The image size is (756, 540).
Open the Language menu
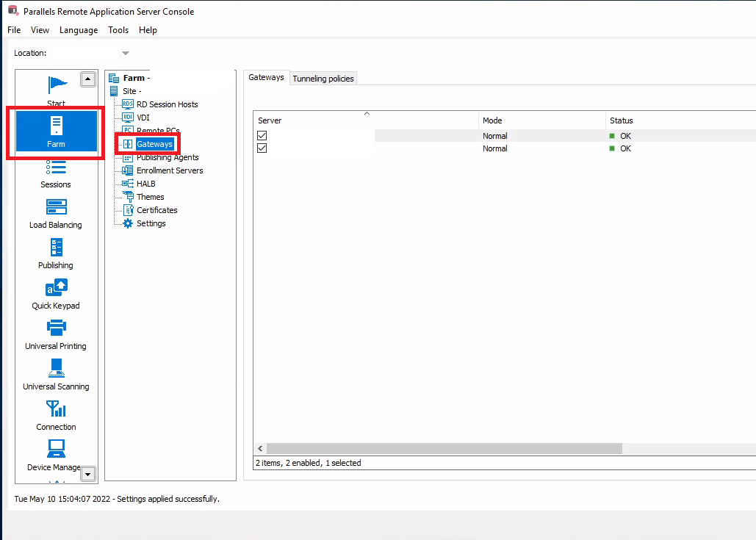coord(79,30)
